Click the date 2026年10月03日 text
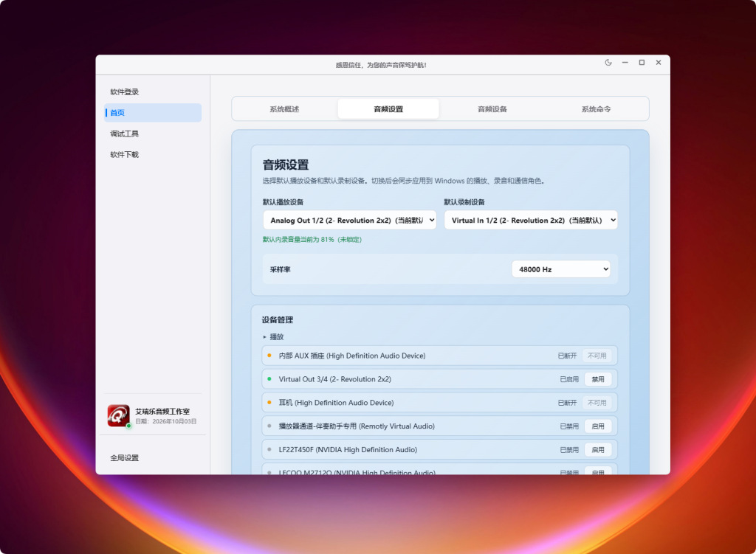Viewport: 756px width, 554px height. pos(166,421)
